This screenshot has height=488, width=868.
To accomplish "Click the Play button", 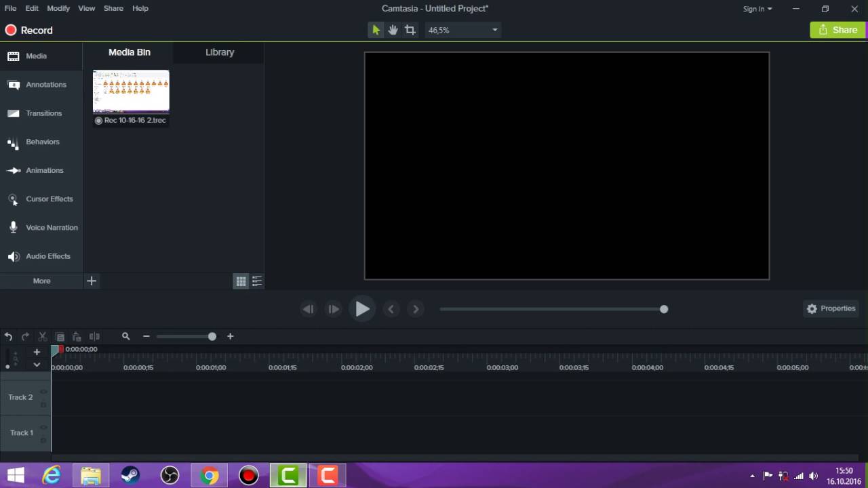I will pos(362,309).
